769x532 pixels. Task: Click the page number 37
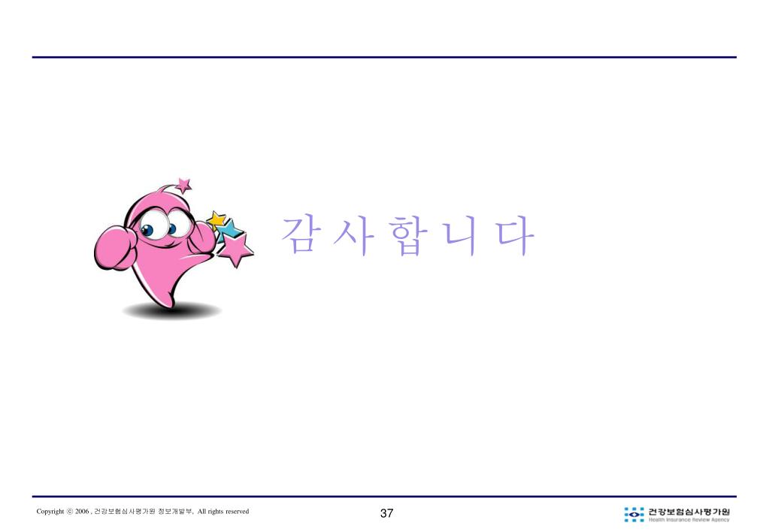pyautogui.click(x=386, y=513)
